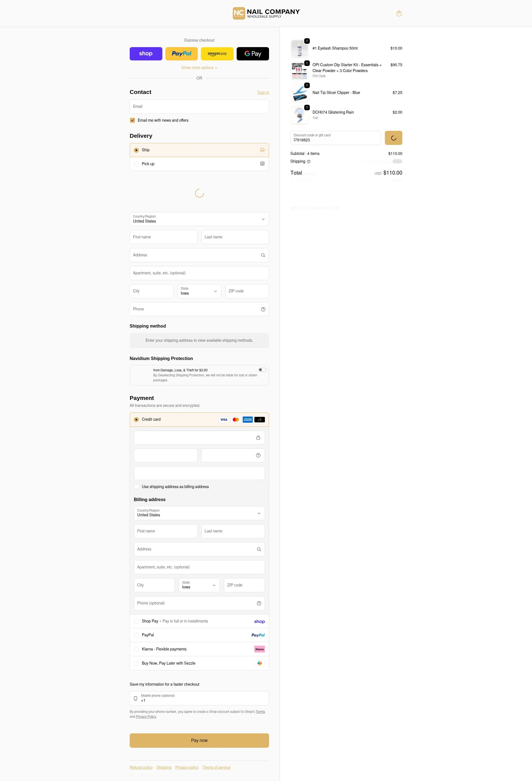Expand Show more options
The height and width of the screenshot is (781, 532).
point(199,68)
